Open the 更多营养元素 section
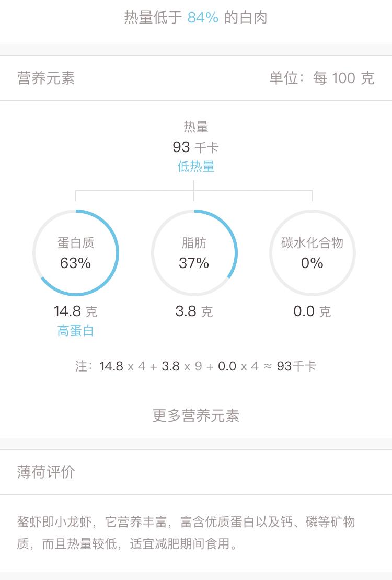This screenshot has height=580, width=392. tap(196, 415)
